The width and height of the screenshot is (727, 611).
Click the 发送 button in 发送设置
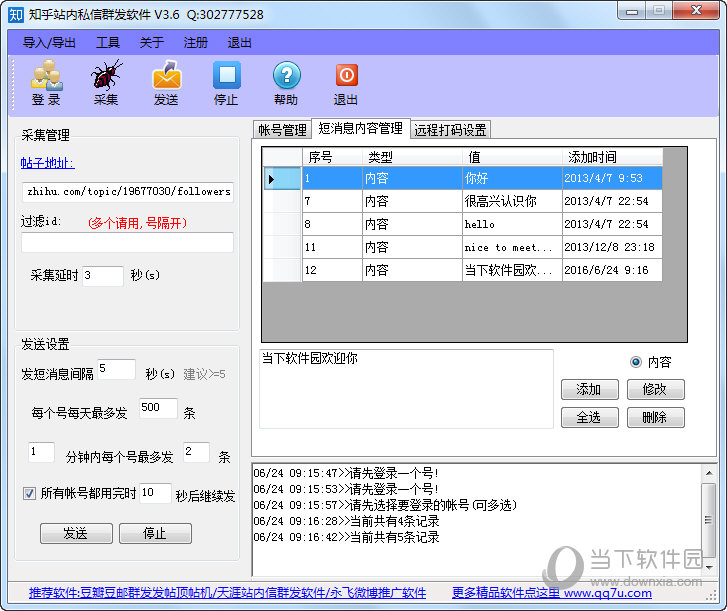click(76, 533)
